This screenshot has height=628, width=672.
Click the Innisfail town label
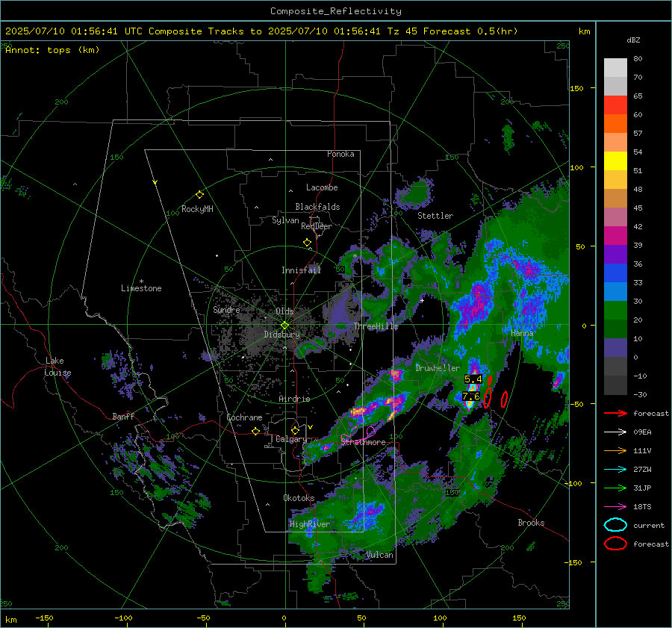pyautogui.click(x=302, y=270)
